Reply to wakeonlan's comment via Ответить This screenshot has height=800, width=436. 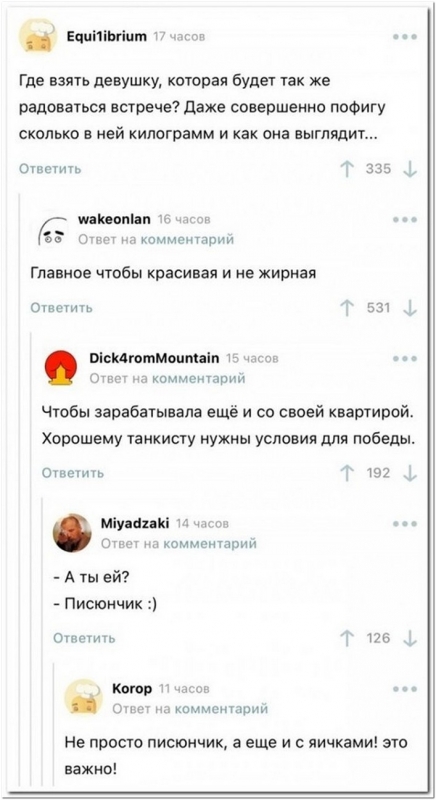click(62, 307)
